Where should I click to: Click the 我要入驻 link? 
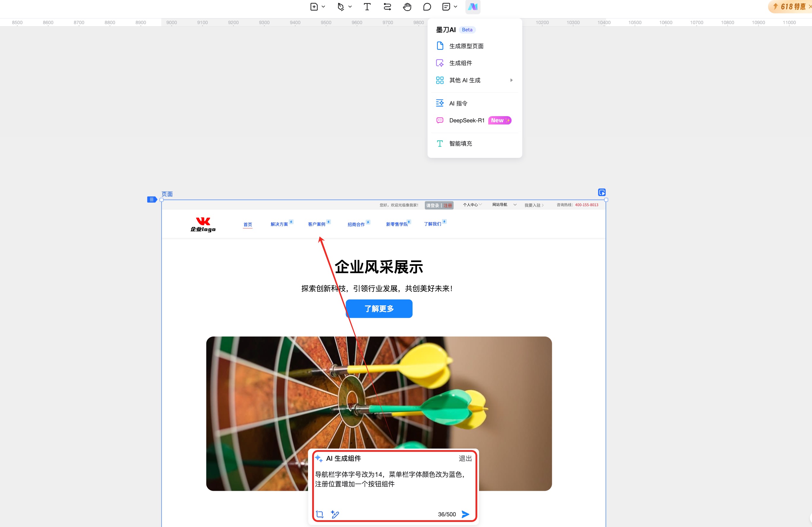pos(534,206)
